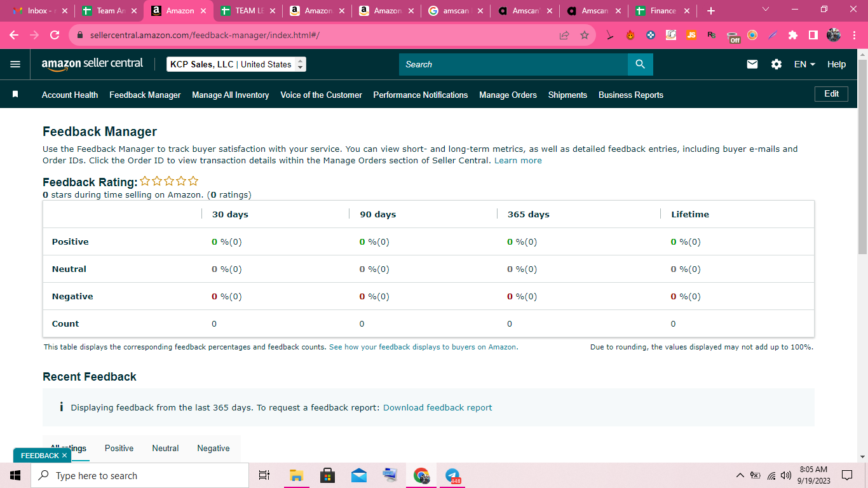Switch to the Google amscan browser tab
868x488 pixels.
[455, 11]
